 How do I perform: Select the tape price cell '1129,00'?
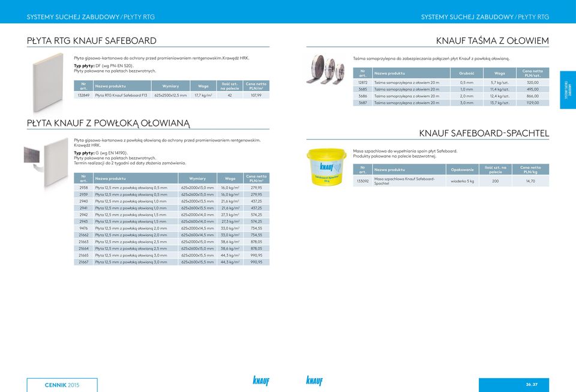532,102
